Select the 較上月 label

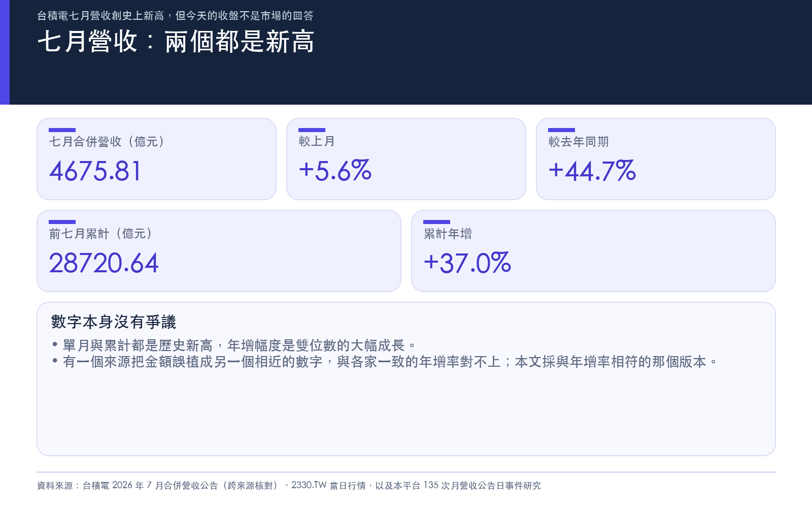[317, 142]
